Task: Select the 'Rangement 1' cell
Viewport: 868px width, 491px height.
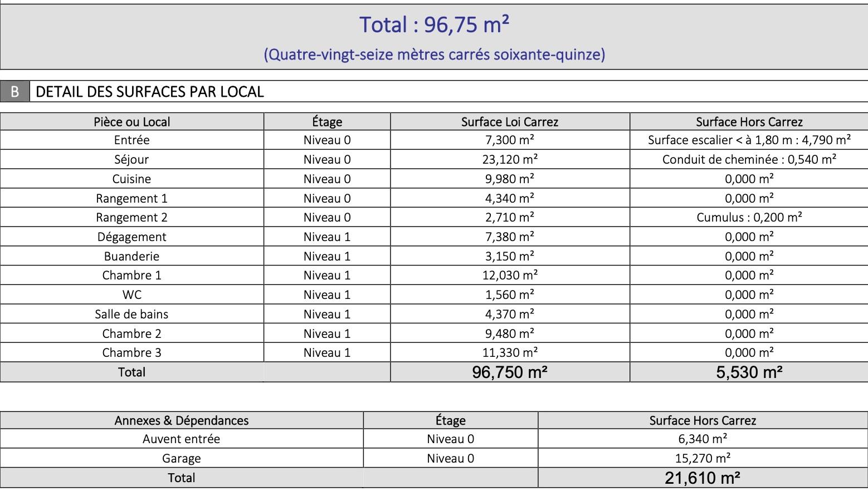Action: pos(132,199)
